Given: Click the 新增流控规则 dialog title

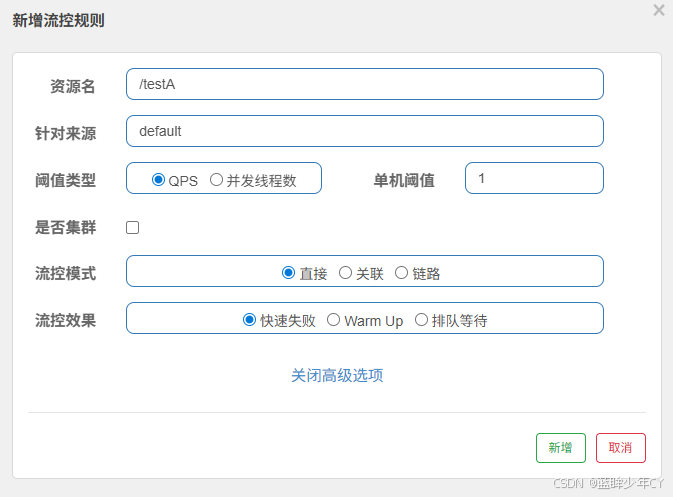Looking at the screenshot, I should coord(58,20).
